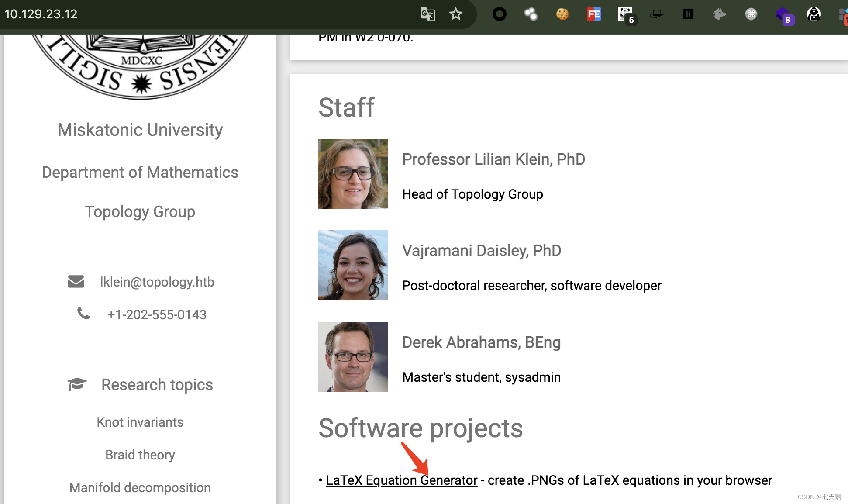This screenshot has height=504, width=848.
Task: Click the grey wolf extension icon
Action: [x=719, y=14]
